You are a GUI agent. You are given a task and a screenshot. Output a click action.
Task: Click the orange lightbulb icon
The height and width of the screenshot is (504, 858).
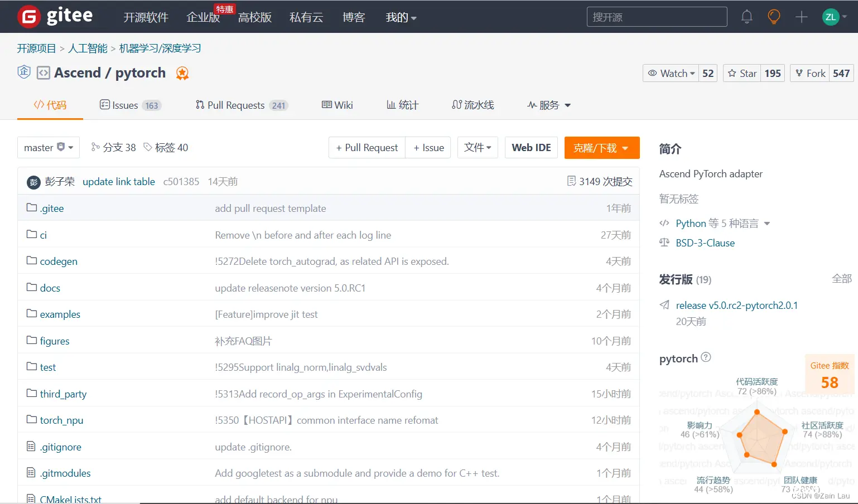coord(774,17)
